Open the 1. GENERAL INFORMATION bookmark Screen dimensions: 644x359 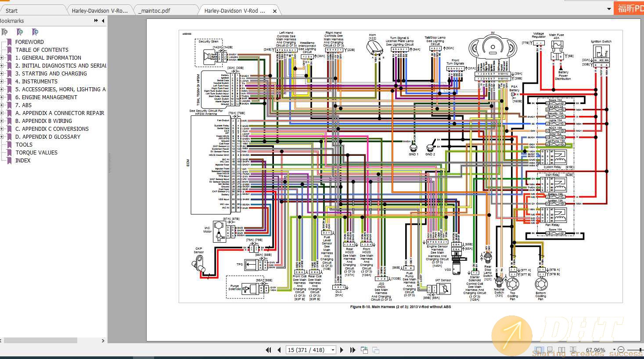point(48,58)
